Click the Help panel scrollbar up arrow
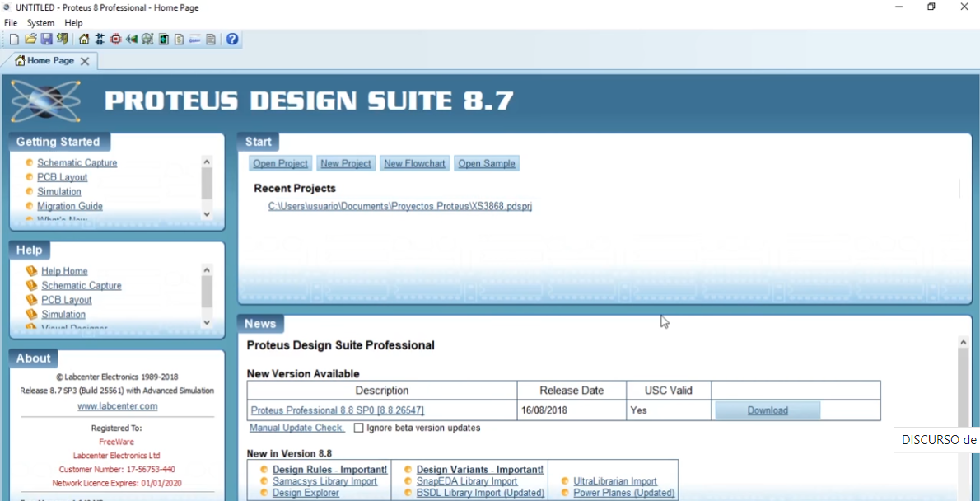This screenshot has width=980, height=501. pyautogui.click(x=207, y=269)
